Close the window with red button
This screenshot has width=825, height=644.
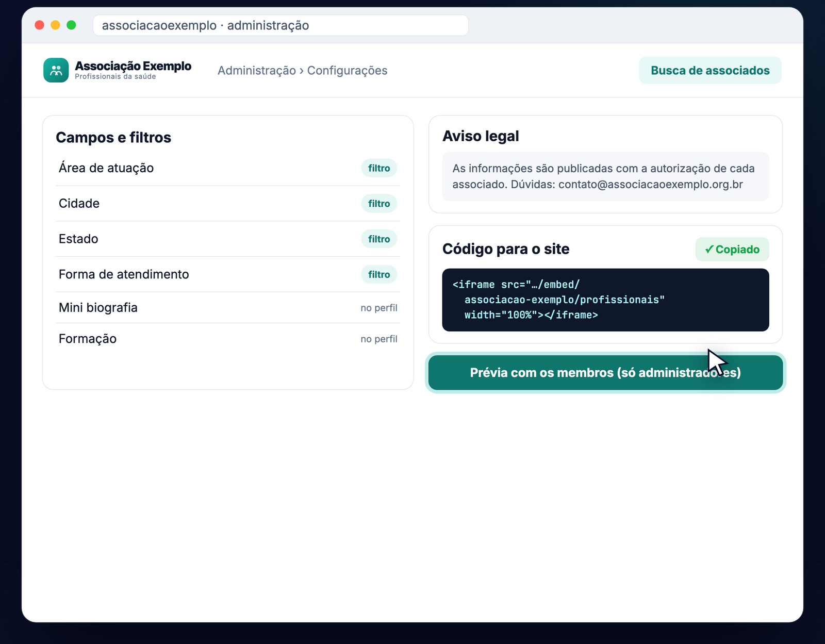pos(40,25)
